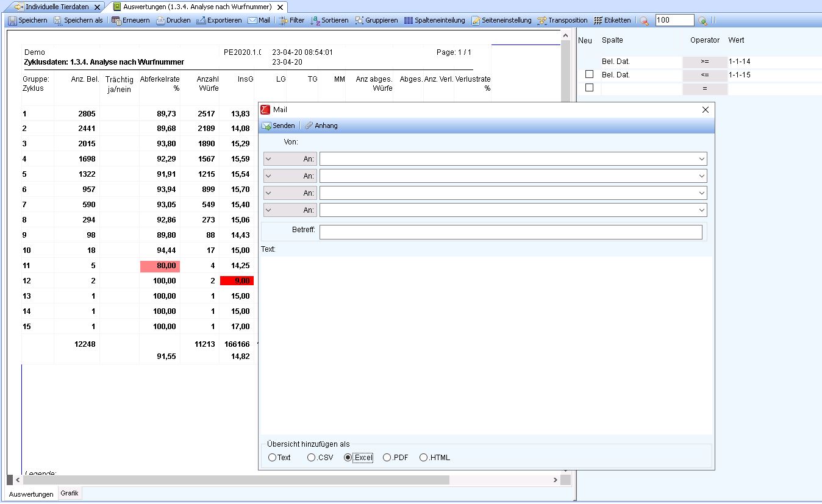This screenshot has height=504, width=822.
Task: Expand the second recipient address combo box
Action: coord(702,176)
